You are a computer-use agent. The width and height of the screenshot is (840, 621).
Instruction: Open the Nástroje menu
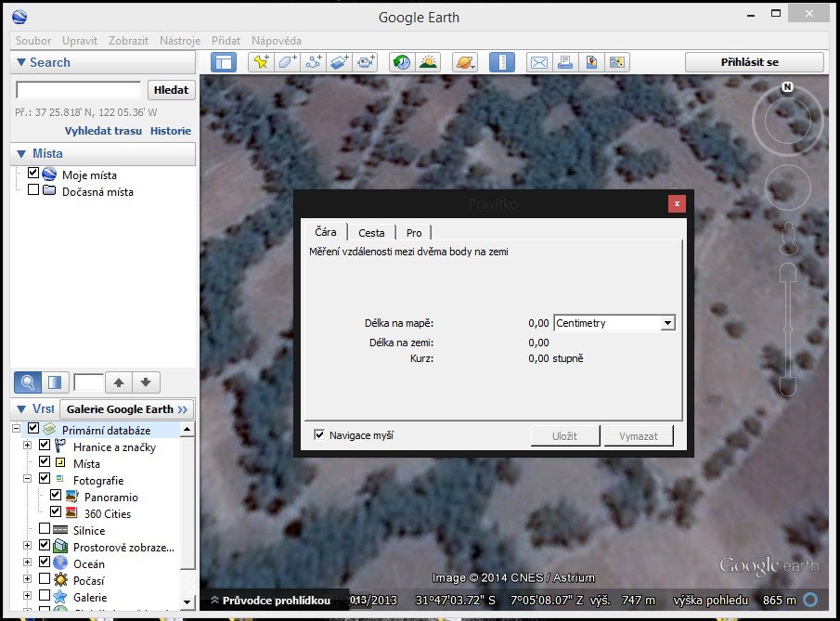click(180, 41)
